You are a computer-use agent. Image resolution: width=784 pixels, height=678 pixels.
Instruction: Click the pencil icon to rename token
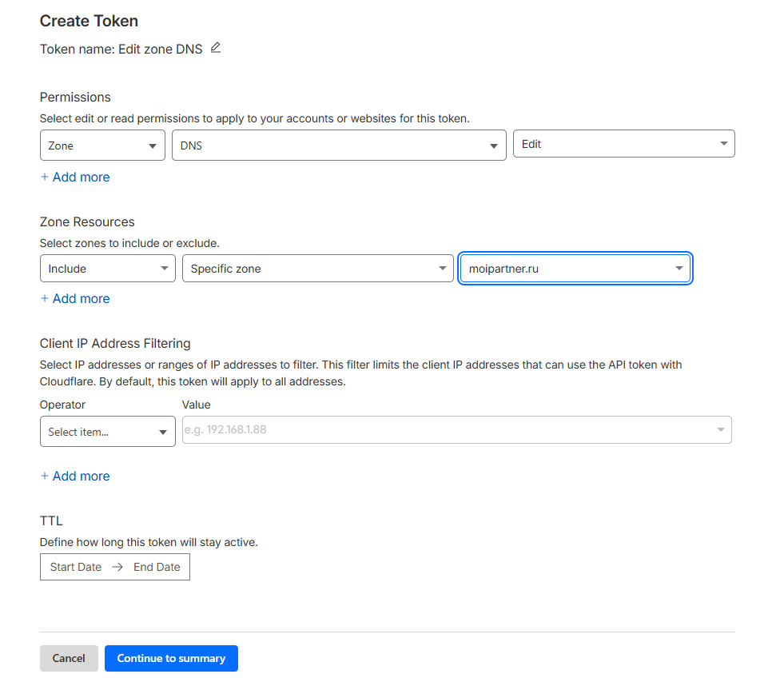(x=216, y=48)
